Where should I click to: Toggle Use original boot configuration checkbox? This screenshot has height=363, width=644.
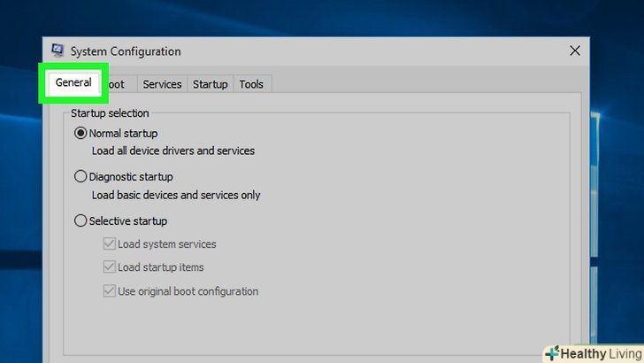[110, 291]
